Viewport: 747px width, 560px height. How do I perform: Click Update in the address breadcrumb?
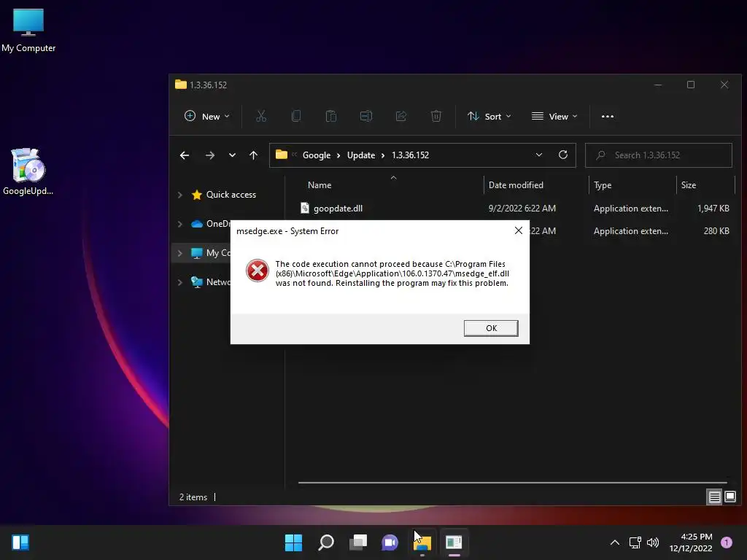[x=361, y=155]
